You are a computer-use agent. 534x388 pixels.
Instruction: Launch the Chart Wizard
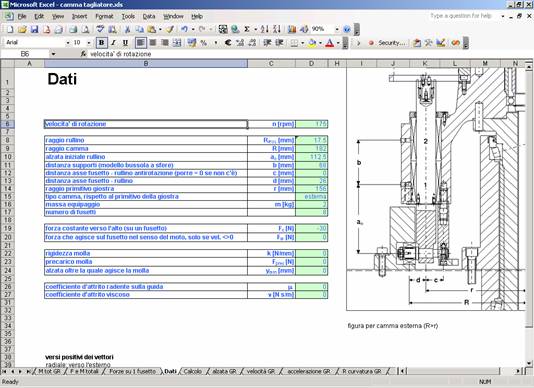point(292,30)
